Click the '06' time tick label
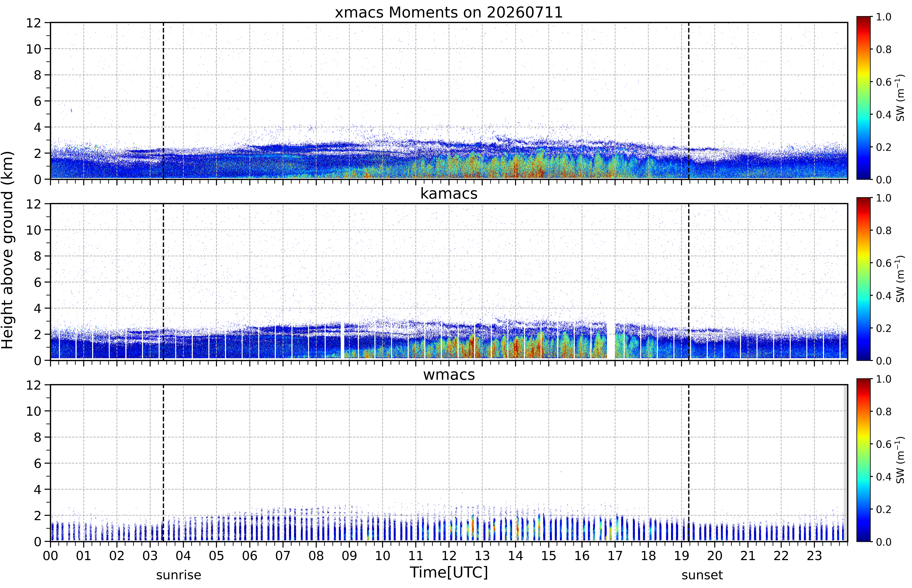 (250, 556)
